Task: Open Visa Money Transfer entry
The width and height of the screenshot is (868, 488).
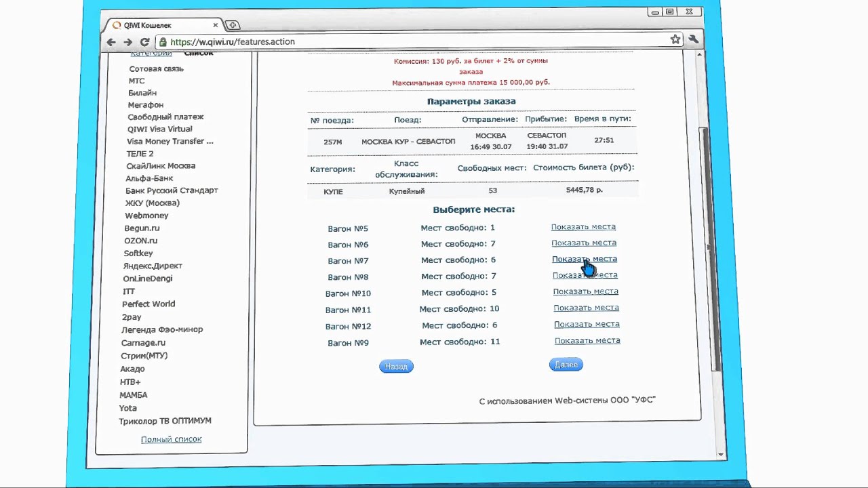Action: pyautogui.click(x=170, y=141)
